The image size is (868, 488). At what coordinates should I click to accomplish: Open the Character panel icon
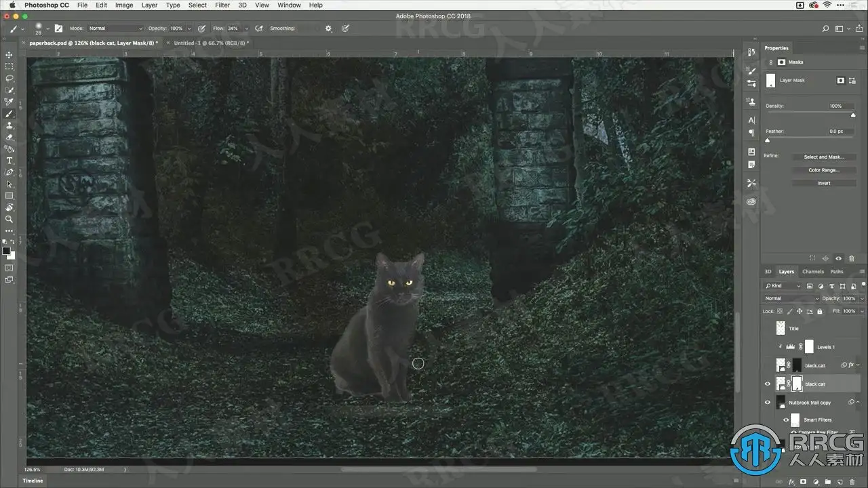click(x=751, y=121)
